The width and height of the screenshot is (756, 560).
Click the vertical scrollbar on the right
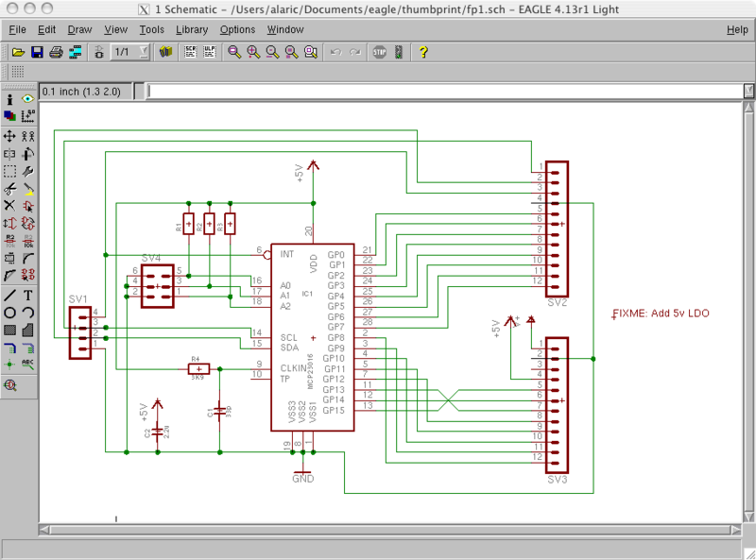(747, 312)
